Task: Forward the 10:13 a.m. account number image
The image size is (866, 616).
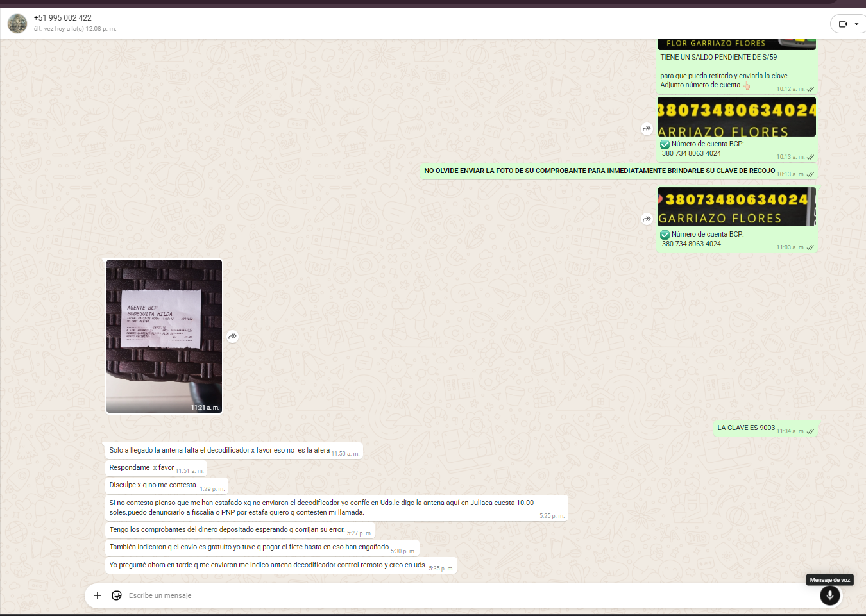Action: [647, 129]
